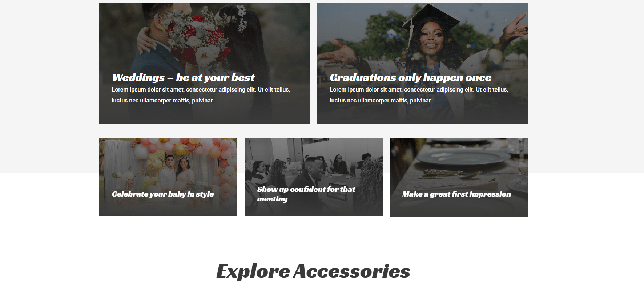The width and height of the screenshot is (644, 295).
Task: Click Make a great first impression title text
Action: [456, 194]
